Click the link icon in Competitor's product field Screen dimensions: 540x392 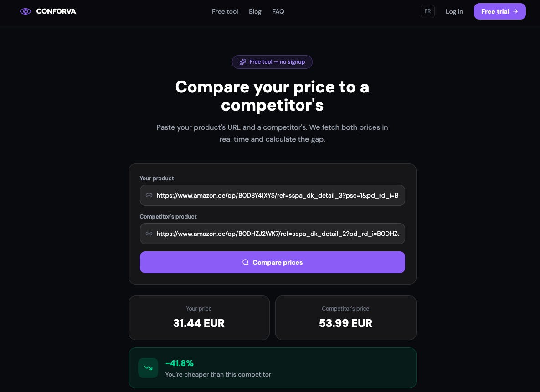(x=149, y=234)
